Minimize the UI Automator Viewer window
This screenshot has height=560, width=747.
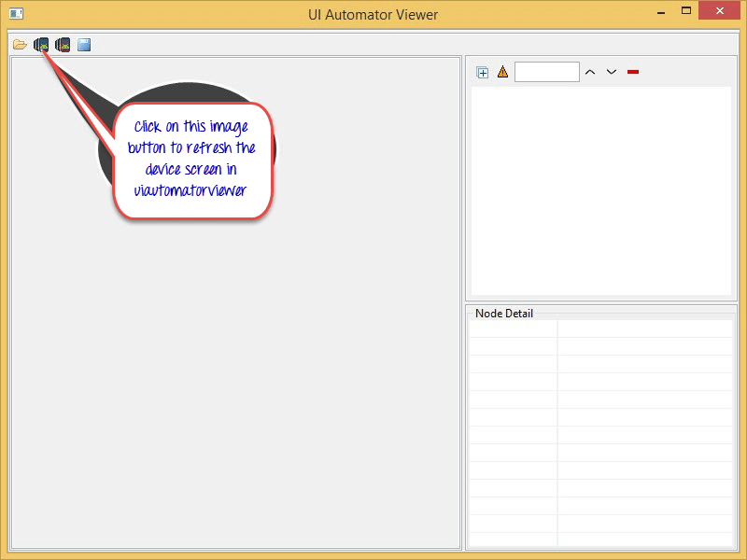click(x=658, y=11)
